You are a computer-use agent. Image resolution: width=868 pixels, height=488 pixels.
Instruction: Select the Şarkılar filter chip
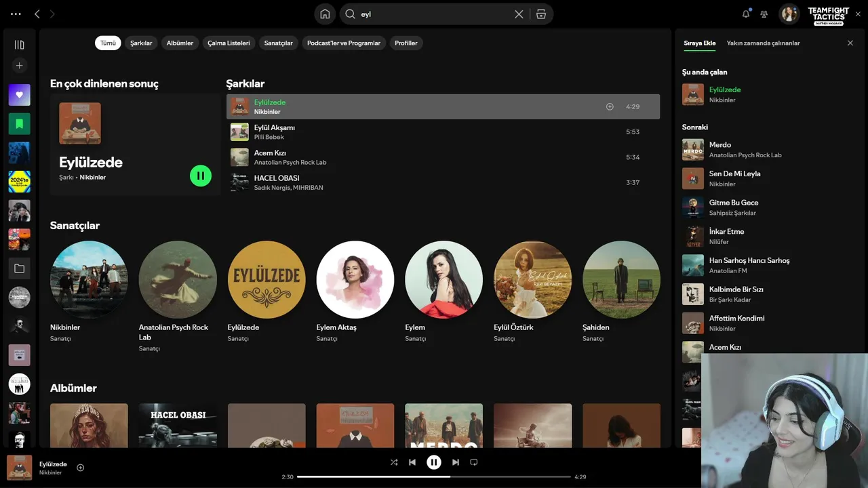tap(141, 43)
